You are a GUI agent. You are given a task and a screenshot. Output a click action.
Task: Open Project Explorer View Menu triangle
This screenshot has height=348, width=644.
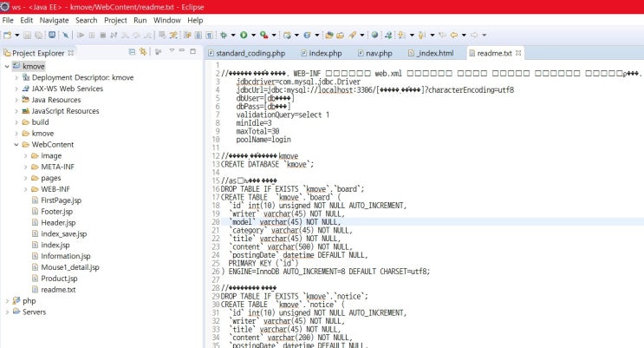172,50
